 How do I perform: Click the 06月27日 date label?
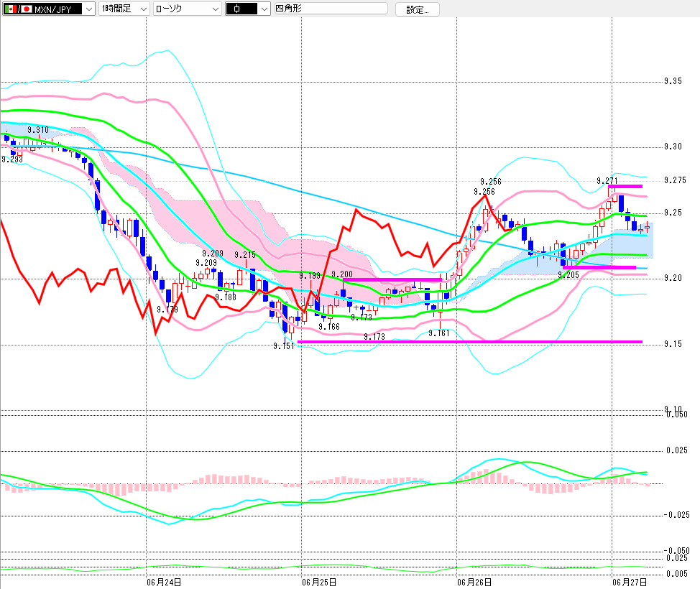(x=630, y=583)
